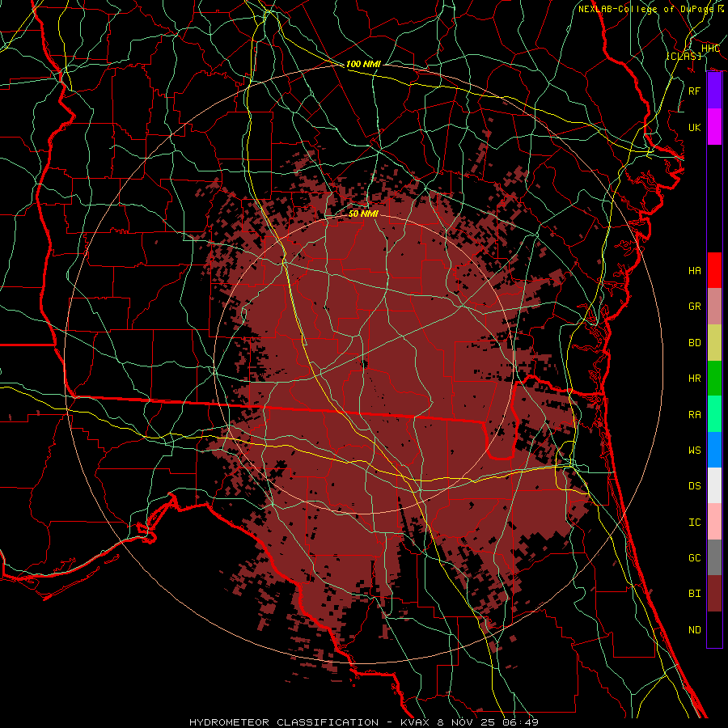Click the "GR" legend label
Screen dimensions: 728x728
[694, 307]
